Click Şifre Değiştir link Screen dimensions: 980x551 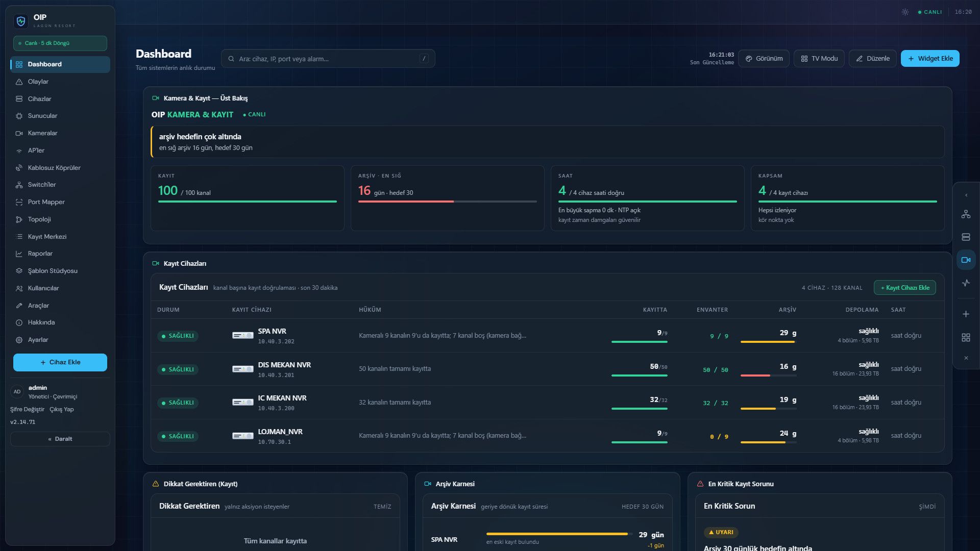click(x=27, y=409)
